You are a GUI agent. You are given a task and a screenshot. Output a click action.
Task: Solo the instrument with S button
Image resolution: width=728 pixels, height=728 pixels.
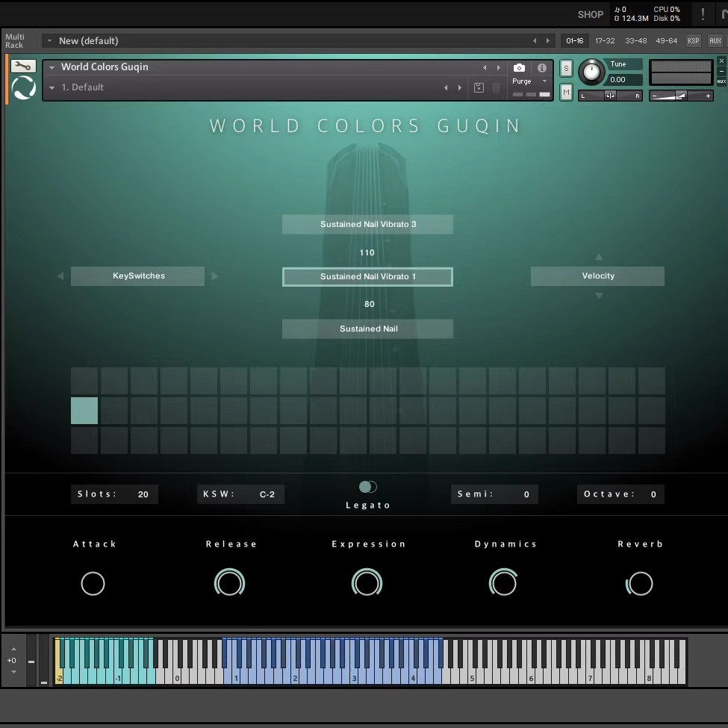point(566,69)
